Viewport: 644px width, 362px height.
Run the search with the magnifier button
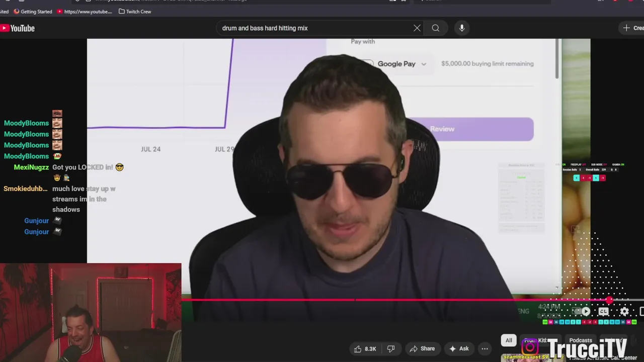[436, 28]
